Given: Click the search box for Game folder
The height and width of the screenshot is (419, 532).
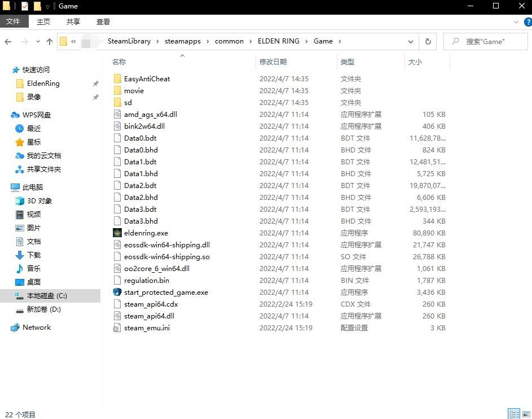Looking at the screenshot, I should 488,41.
